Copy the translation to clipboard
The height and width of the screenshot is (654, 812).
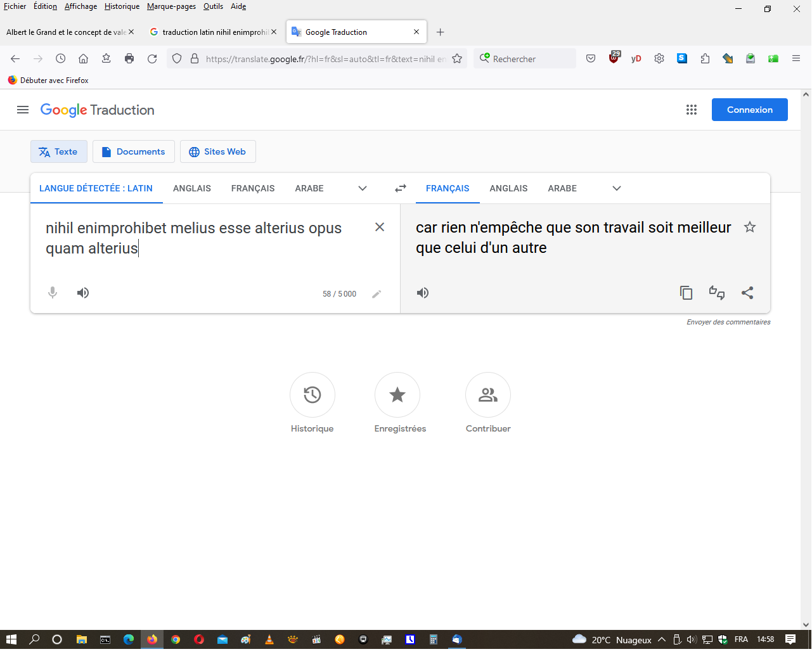pos(686,293)
